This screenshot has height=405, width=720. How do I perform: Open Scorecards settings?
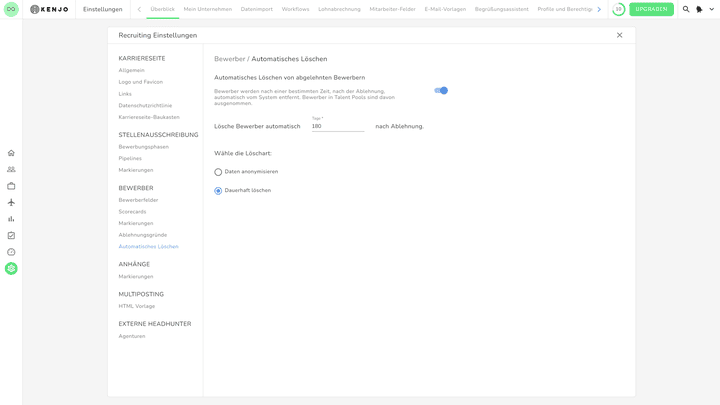click(x=132, y=212)
